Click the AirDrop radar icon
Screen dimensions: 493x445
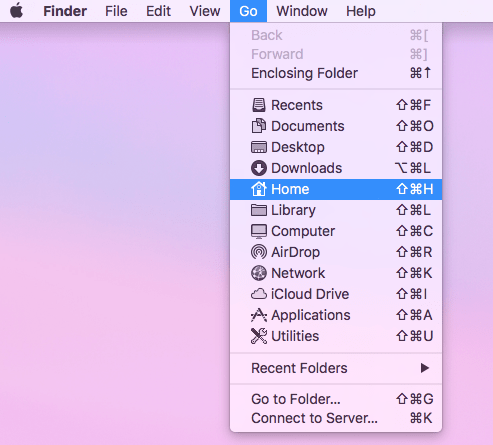point(259,252)
